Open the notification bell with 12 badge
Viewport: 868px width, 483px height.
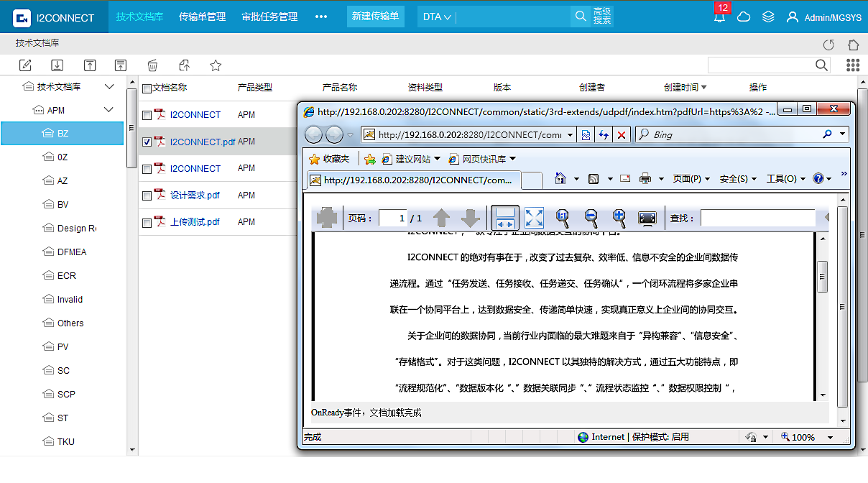pyautogui.click(x=719, y=16)
